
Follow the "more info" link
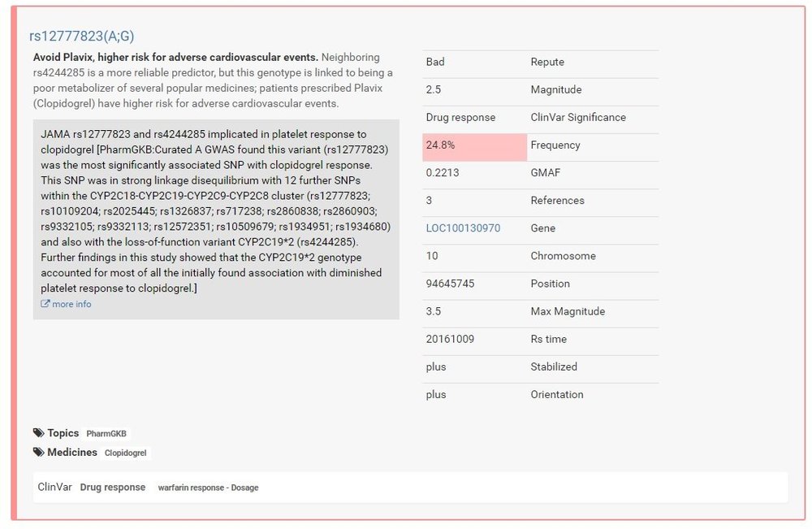71,304
